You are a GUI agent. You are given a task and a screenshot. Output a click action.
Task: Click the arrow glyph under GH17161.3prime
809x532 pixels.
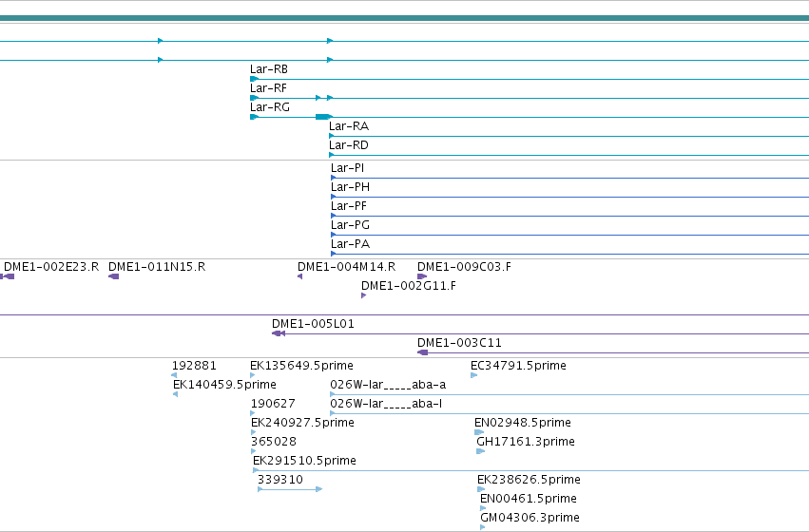[x=480, y=451]
